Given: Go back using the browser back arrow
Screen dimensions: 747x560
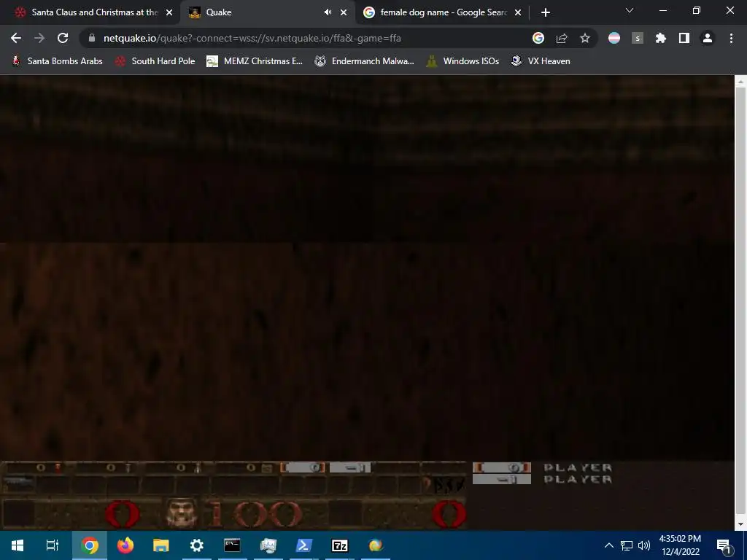Looking at the screenshot, I should (16, 38).
